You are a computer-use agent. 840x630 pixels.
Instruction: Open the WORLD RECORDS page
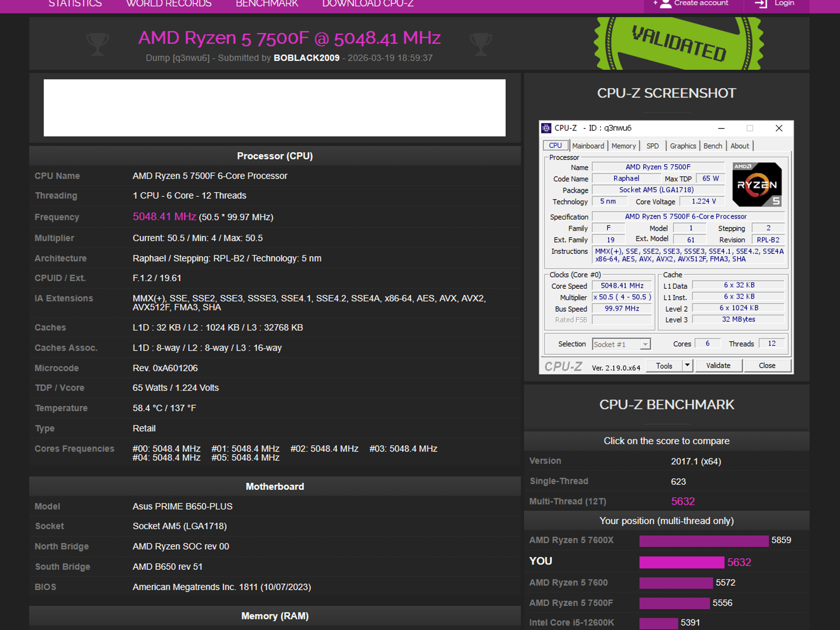click(169, 4)
